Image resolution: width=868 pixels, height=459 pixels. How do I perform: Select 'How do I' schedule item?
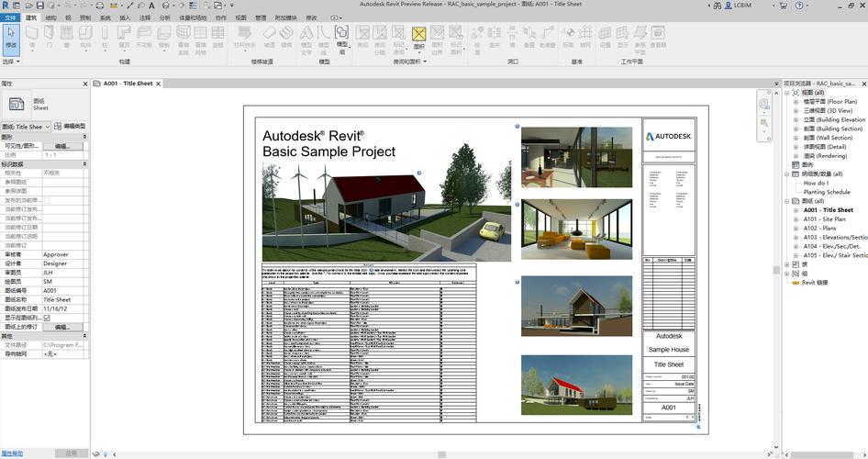click(x=816, y=184)
